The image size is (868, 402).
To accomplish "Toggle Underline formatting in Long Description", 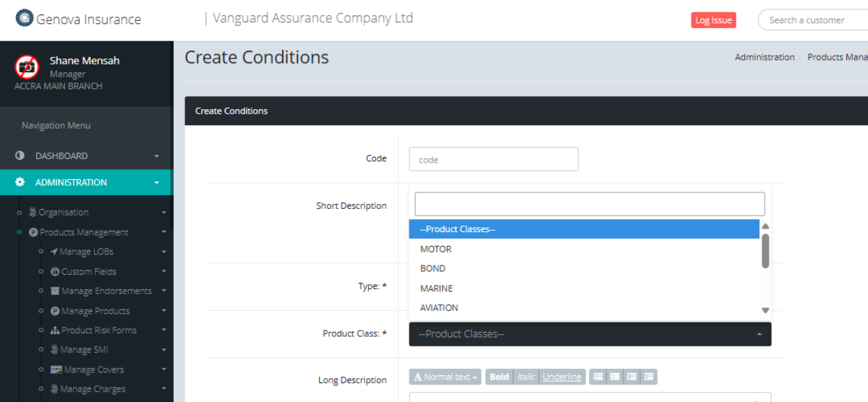I will tap(562, 377).
